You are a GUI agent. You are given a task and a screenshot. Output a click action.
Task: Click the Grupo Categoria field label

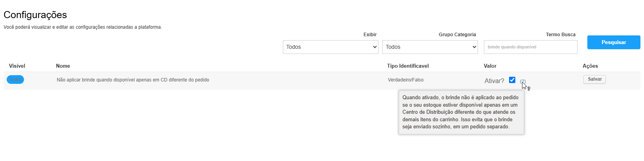tap(457, 35)
